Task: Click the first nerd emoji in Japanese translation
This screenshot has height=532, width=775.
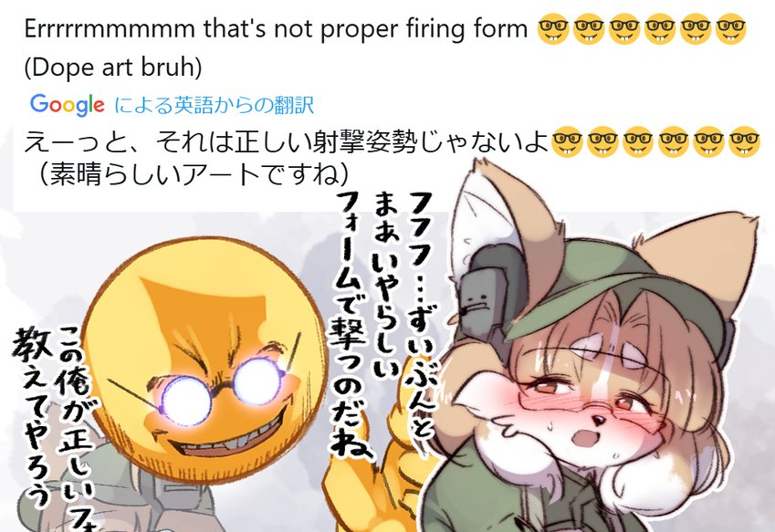Action: pos(567,141)
